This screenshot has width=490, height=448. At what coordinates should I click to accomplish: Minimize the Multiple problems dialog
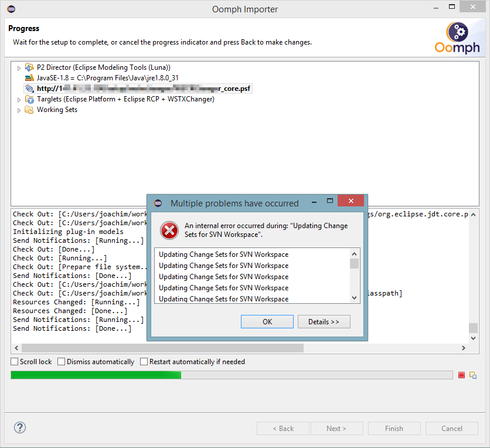click(x=314, y=202)
